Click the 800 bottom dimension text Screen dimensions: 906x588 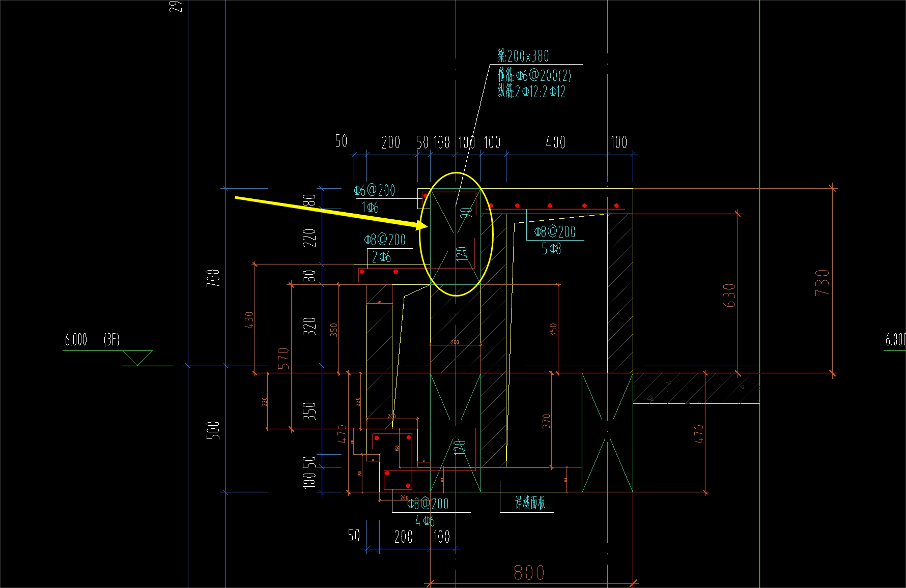[529, 573]
